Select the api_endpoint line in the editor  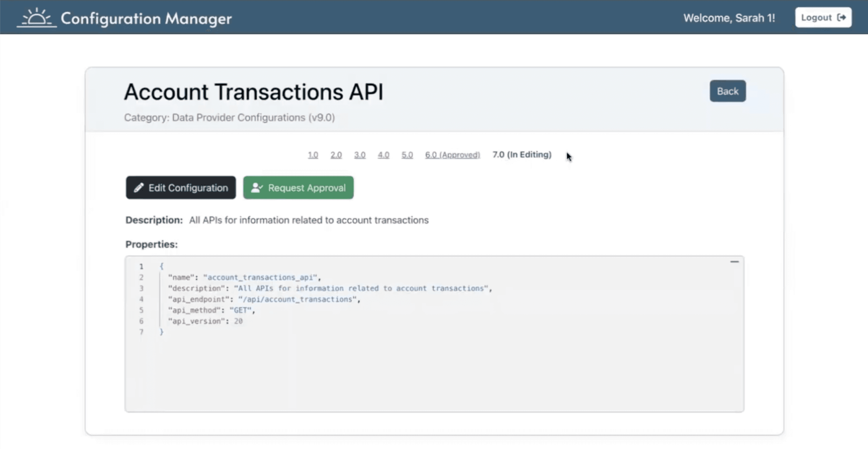(263, 299)
